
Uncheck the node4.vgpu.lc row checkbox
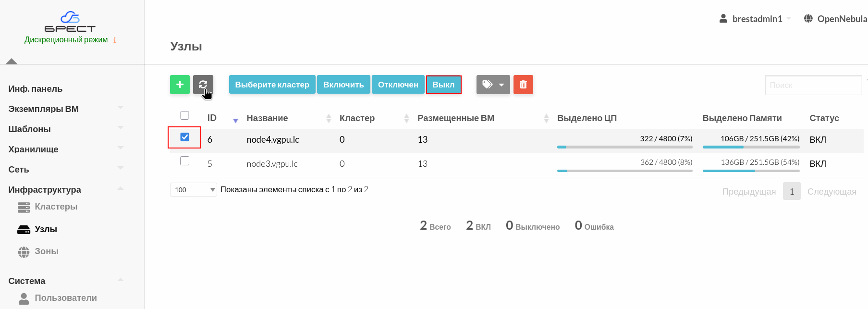[184, 137]
